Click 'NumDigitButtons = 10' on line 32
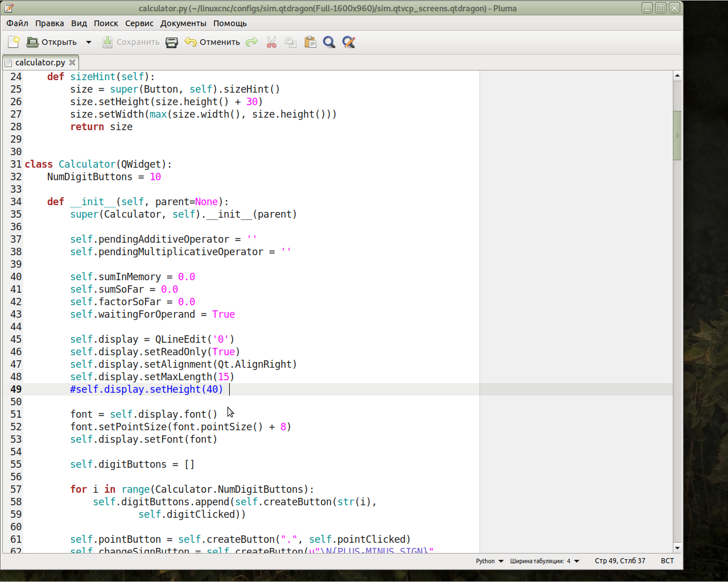The width and height of the screenshot is (728, 582). coord(104,177)
